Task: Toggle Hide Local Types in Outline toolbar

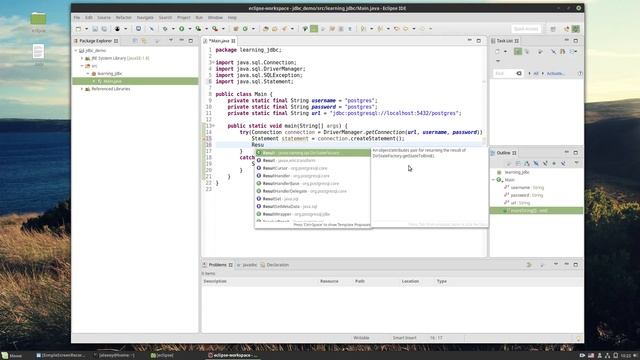Action: coord(563,163)
